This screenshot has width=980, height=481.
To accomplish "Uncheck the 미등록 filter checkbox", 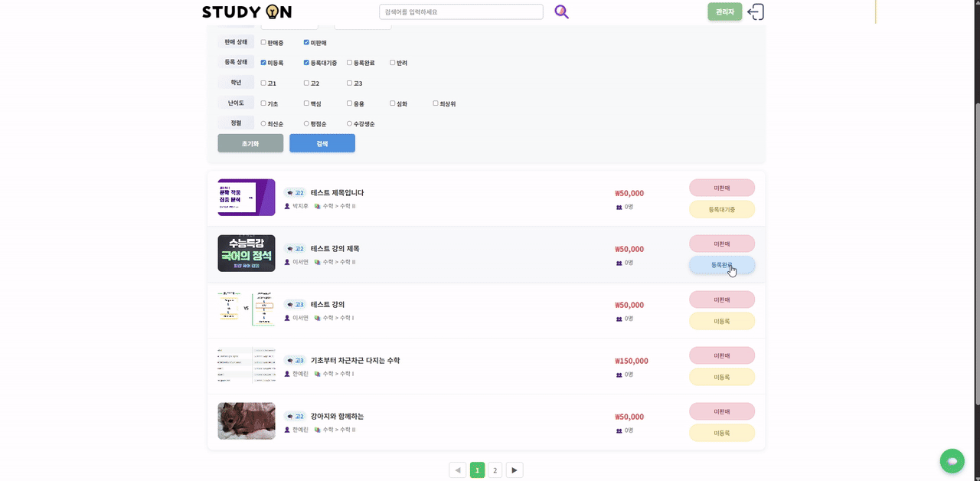I will [263, 63].
